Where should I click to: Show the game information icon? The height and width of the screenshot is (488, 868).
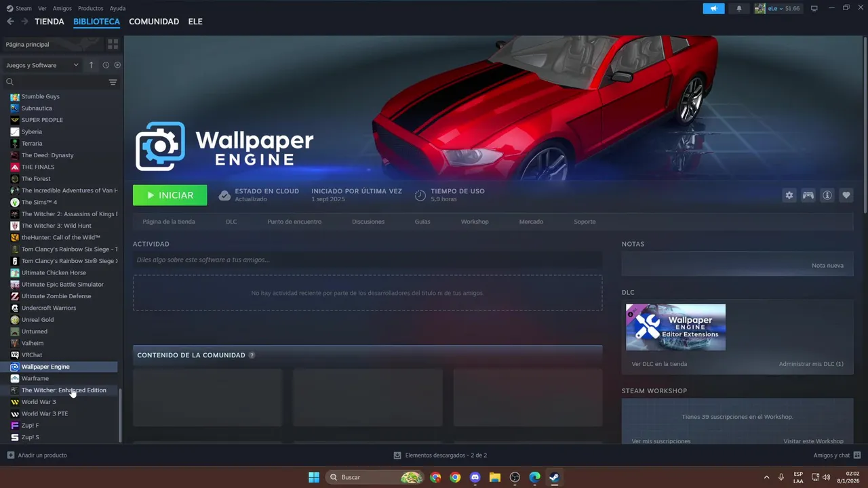[x=827, y=195]
